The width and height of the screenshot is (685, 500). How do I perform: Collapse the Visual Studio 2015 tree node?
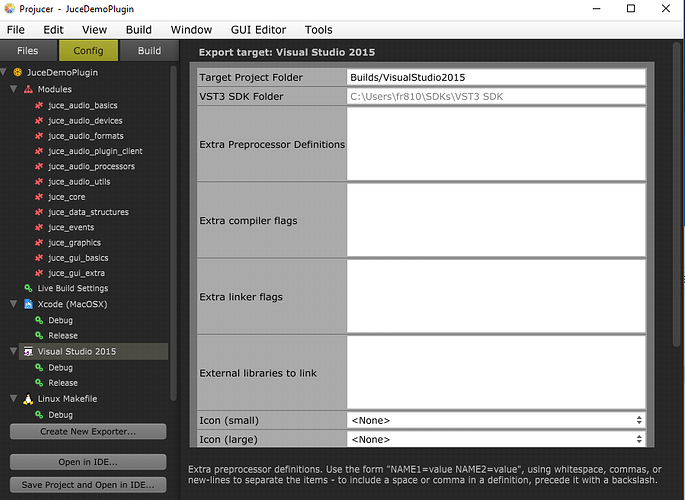(14, 351)
